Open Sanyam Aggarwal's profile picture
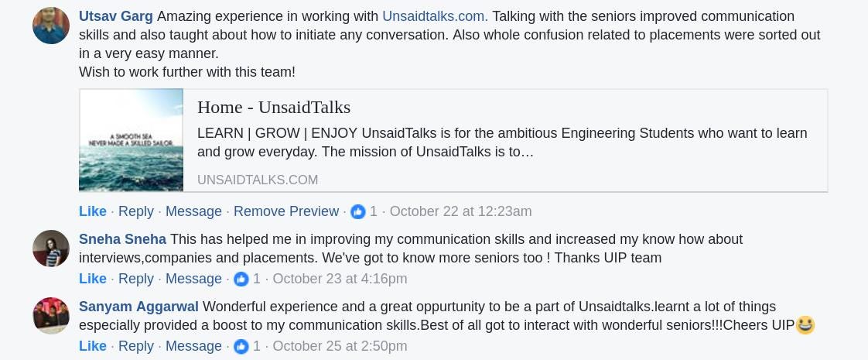868x360 pixels. coord(51,316)
